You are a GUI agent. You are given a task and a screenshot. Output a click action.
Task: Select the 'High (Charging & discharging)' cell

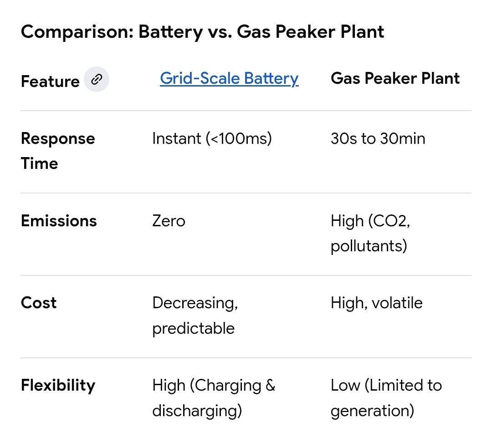[213, 397]
